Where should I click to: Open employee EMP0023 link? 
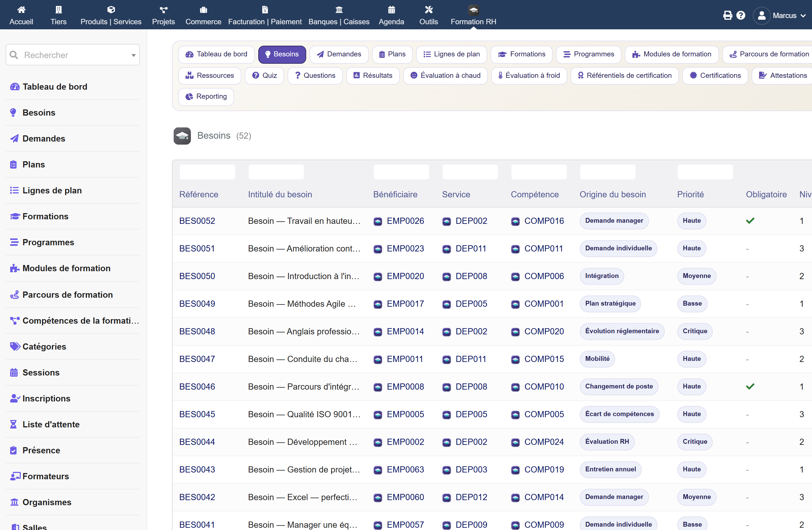tap(405, 249)
